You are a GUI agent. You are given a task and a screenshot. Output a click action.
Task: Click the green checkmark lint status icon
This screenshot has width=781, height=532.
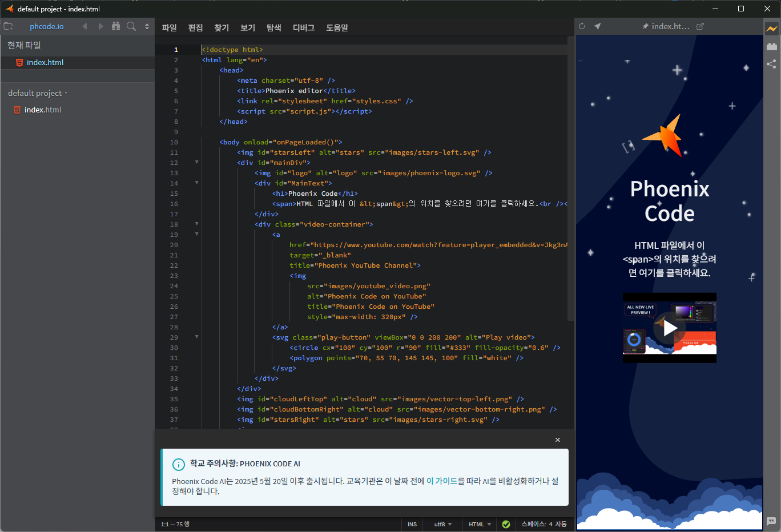pos(506,524)
